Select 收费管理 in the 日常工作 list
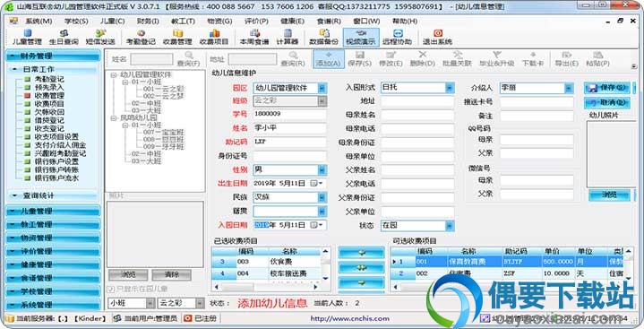644x329 pixels. point(49,95)
